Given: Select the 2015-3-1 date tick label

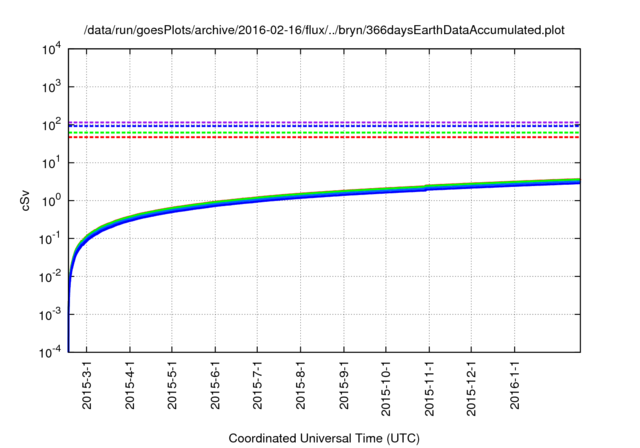Looking at the screenshot, I should click(87, 385).
